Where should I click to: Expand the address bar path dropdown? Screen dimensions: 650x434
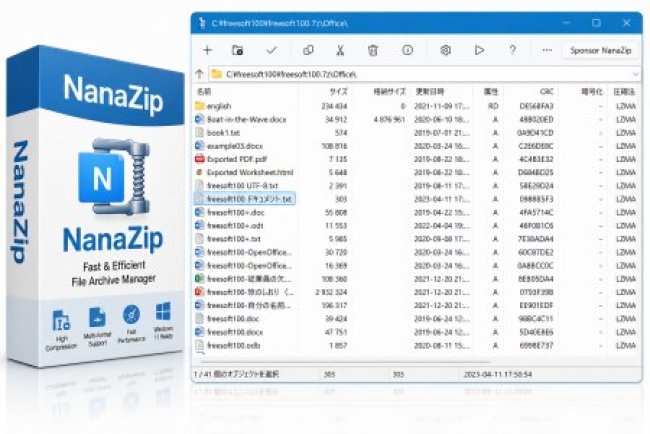635,75
